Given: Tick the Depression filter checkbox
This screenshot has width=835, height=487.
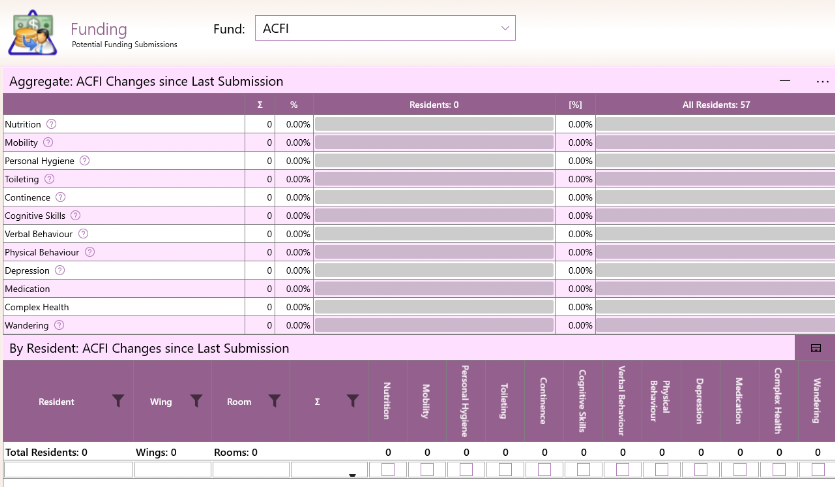Looking at the screenshot, I should (701, 469).
